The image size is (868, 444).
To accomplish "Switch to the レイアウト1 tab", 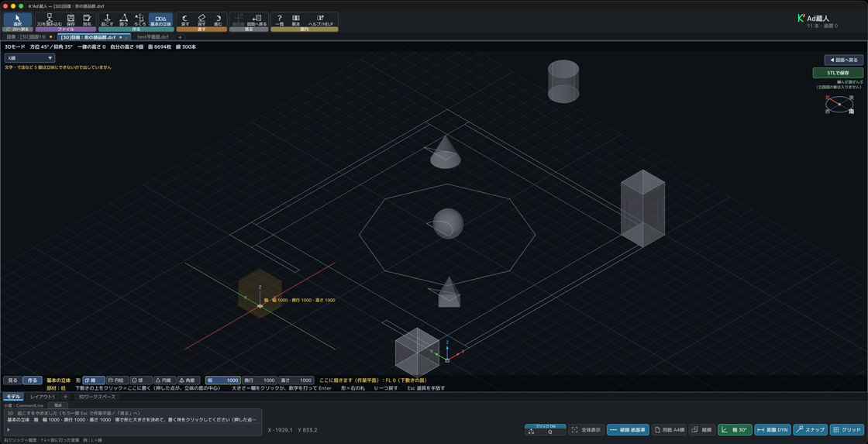I will [42, 397].
